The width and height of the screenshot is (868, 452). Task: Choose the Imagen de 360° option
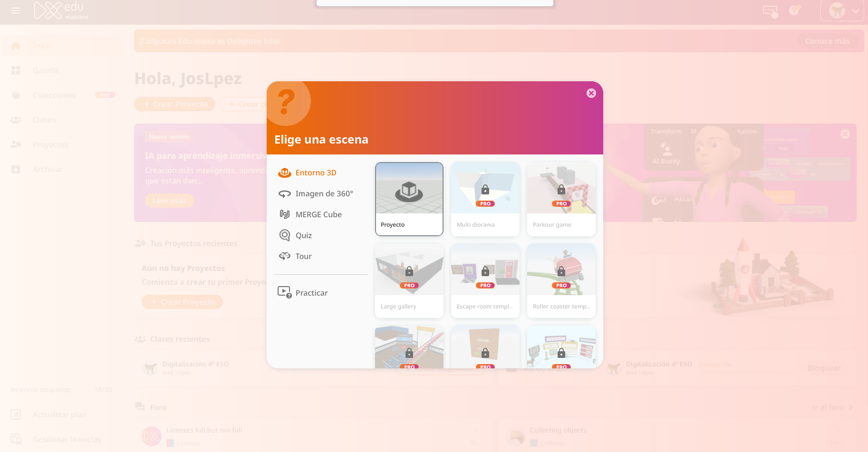(324, 194)
